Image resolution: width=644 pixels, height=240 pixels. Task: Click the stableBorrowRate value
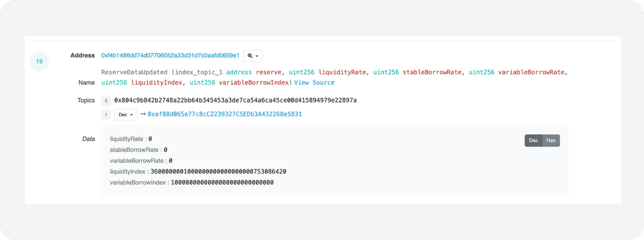pyautogui.click(x=165, y=150)
